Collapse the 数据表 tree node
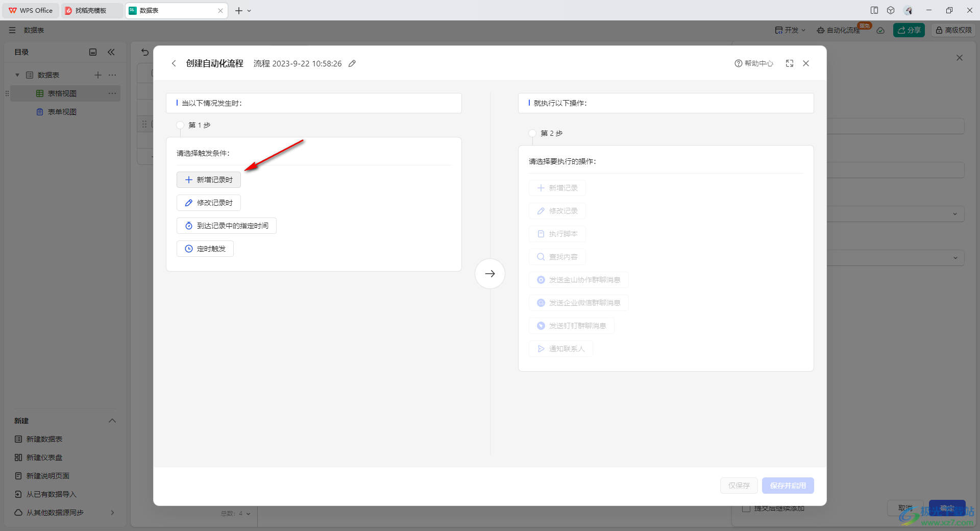This screenshot has width=980, height=531. 17,75
